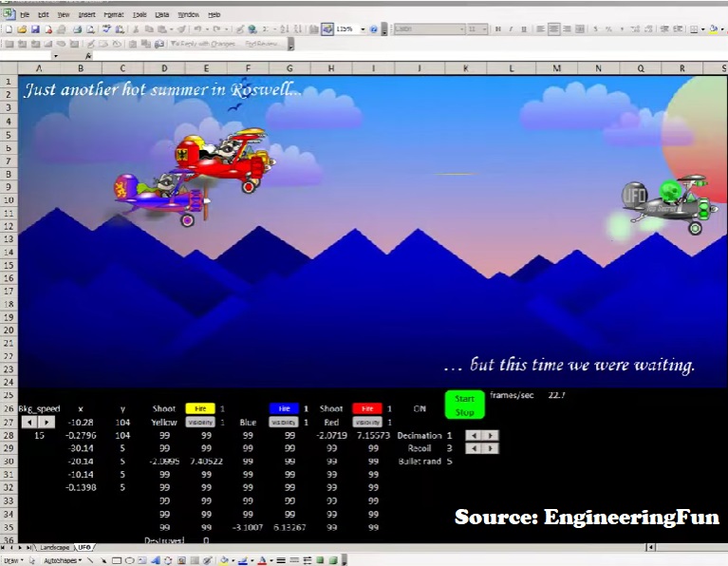The height and width of the screenshot is (566, 728).
Task: Run Spelling check icon
Action: click(x=106, y=29)
